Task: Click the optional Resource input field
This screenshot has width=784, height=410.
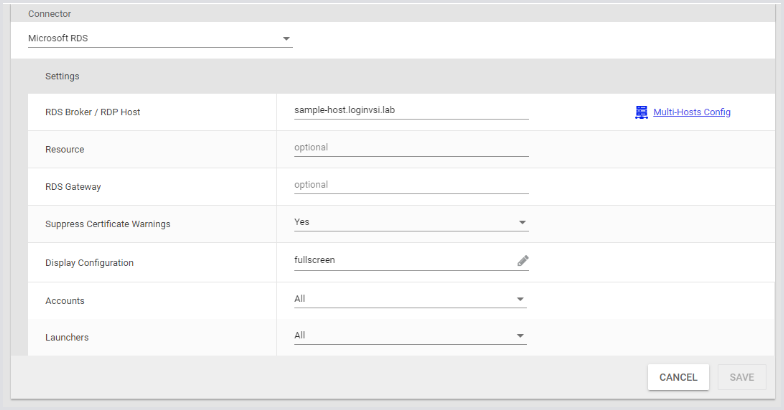Action: (x=410, y=147)
